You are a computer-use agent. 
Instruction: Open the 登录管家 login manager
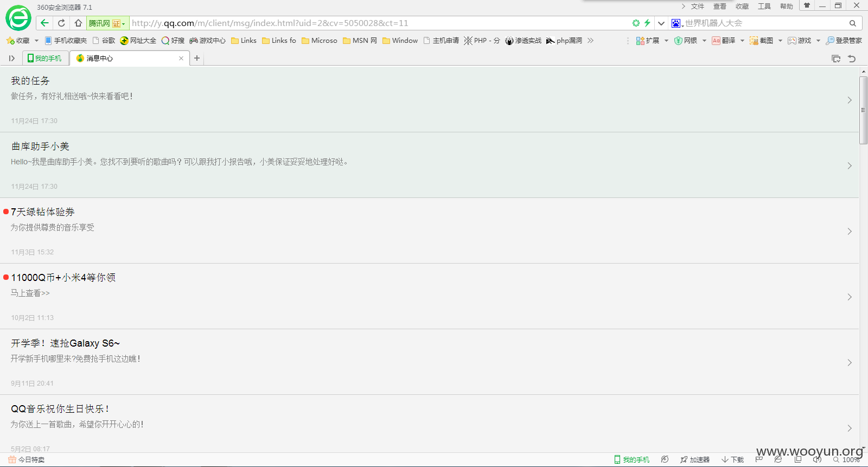[844, 41]
